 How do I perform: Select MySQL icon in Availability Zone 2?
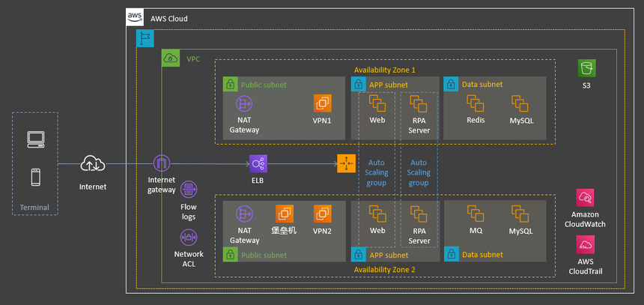520,214
